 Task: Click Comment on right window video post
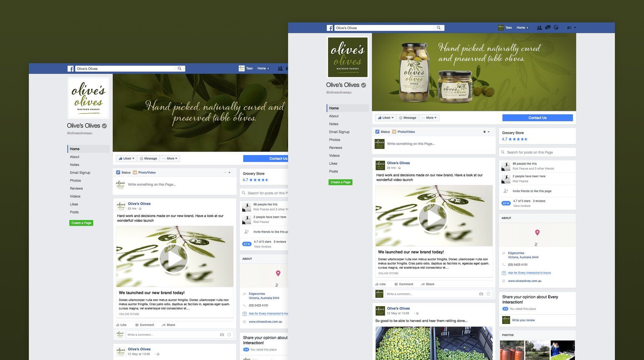[404, 284]
